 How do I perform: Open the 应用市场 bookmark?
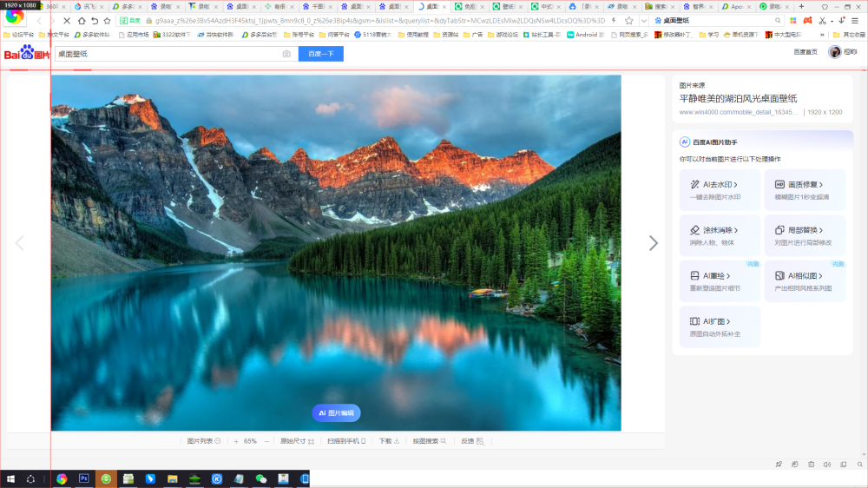pos(134,35)
